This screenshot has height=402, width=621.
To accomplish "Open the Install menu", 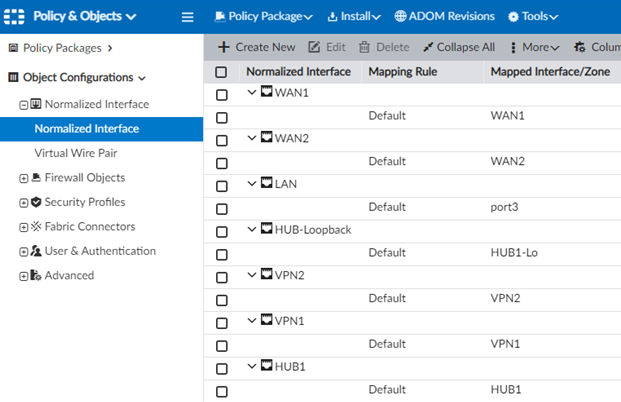I will [x=354, y=17].
